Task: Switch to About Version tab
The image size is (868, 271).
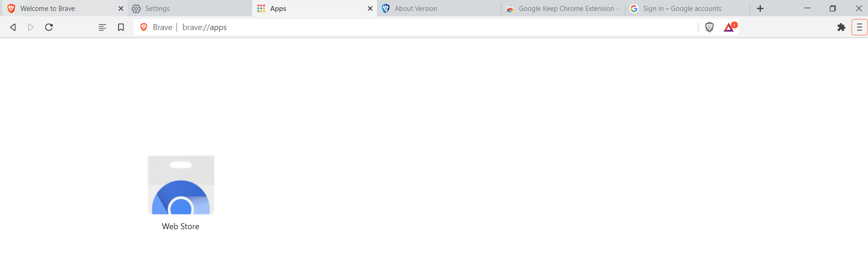Action: tap(439, 9)
